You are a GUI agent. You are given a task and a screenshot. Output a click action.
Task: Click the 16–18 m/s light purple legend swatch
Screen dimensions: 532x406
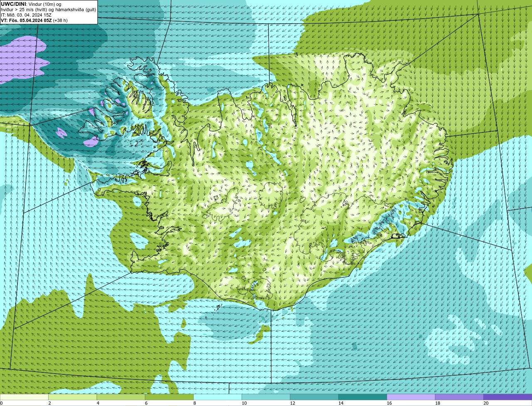(x=411, y=397)
